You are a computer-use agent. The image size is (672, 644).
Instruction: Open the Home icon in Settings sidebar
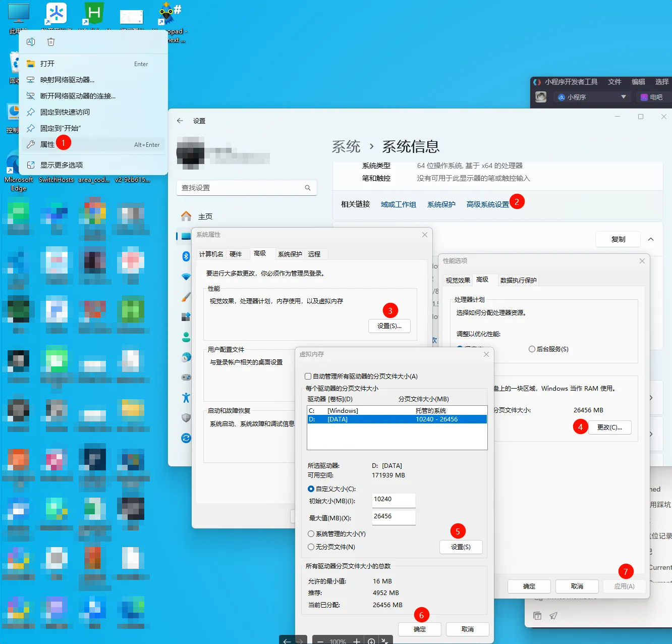186,217
